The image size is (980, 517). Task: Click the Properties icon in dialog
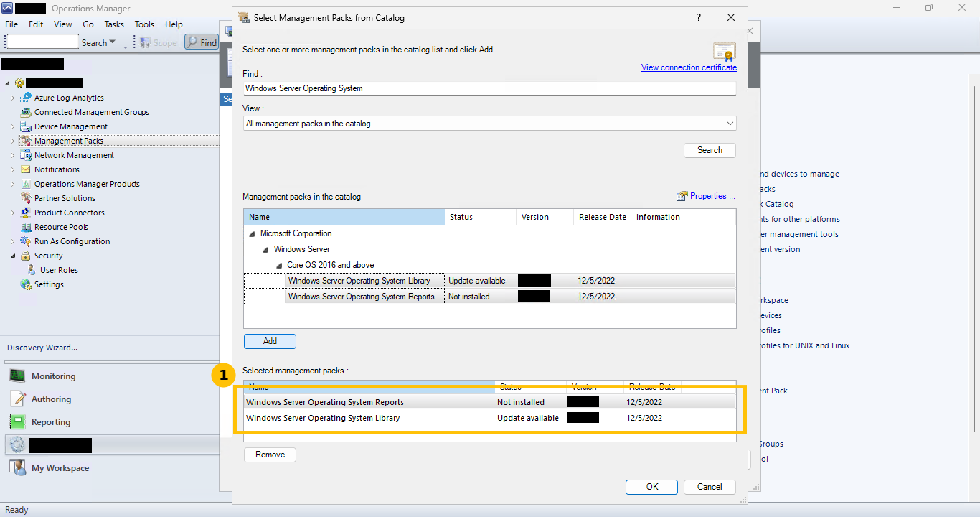click(682, 196)
